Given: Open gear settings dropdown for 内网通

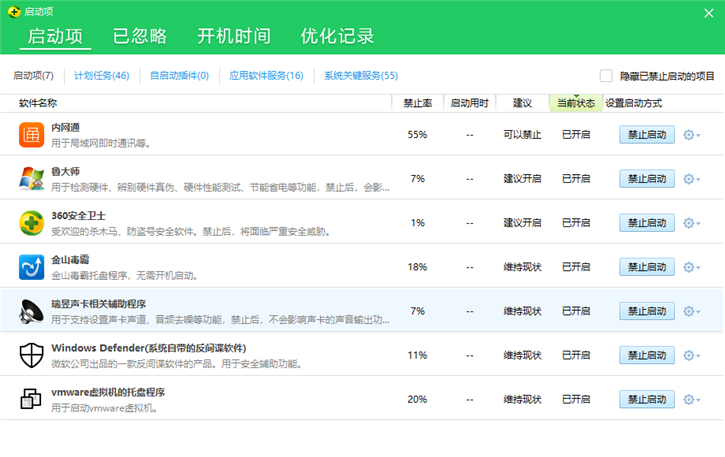Looking at the screenshot, I should (x=691, y=135).
